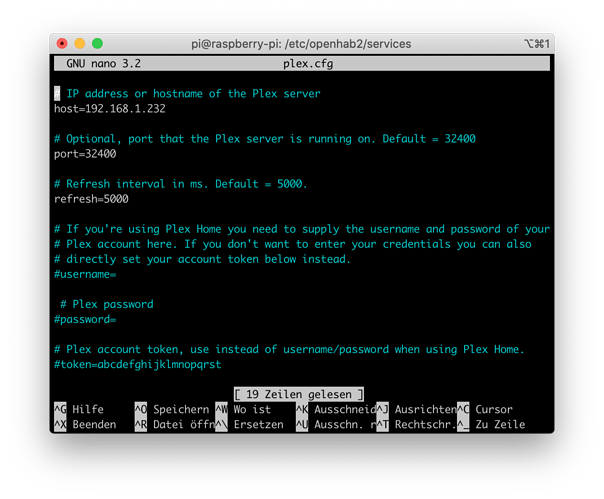Click the comment line starting 'Plex account here.'

click(x=293, y=244)
